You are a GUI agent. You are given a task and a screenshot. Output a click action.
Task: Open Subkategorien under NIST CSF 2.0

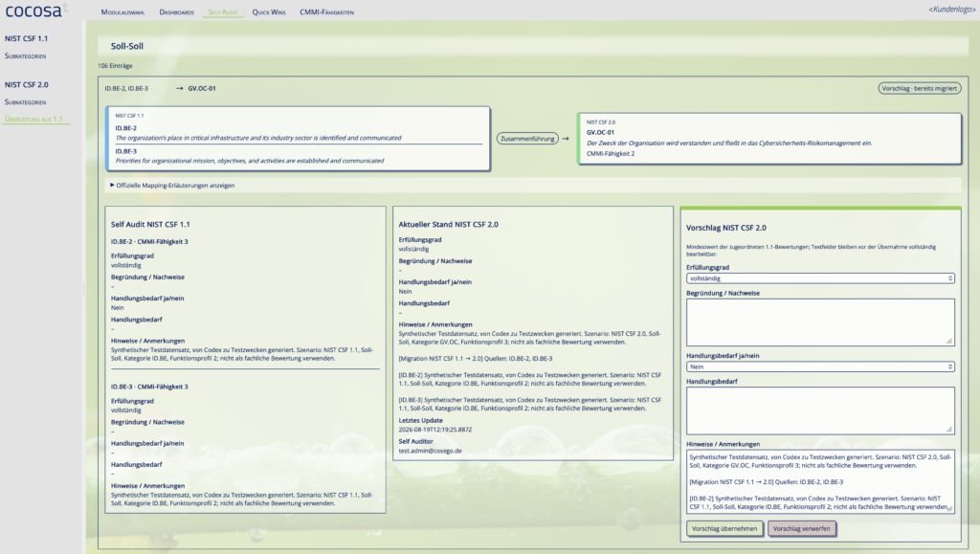[26, 101]
